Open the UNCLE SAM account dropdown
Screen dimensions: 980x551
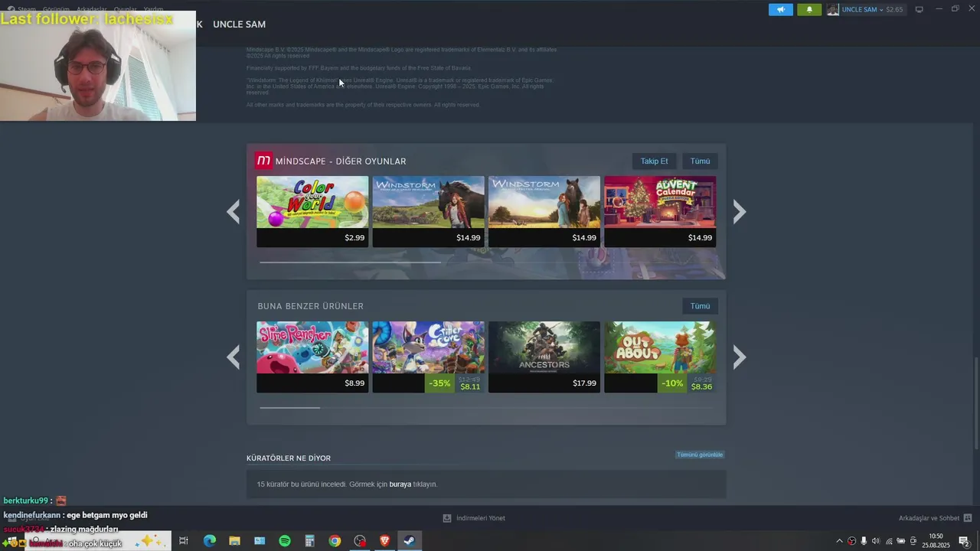(862, 10)
